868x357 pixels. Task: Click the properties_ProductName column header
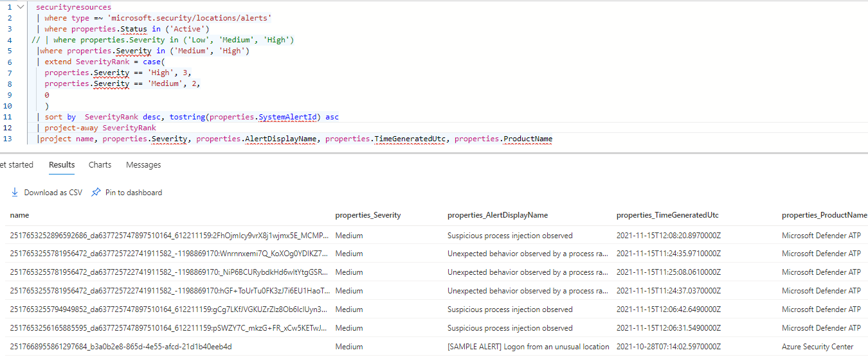click(824, 215)
